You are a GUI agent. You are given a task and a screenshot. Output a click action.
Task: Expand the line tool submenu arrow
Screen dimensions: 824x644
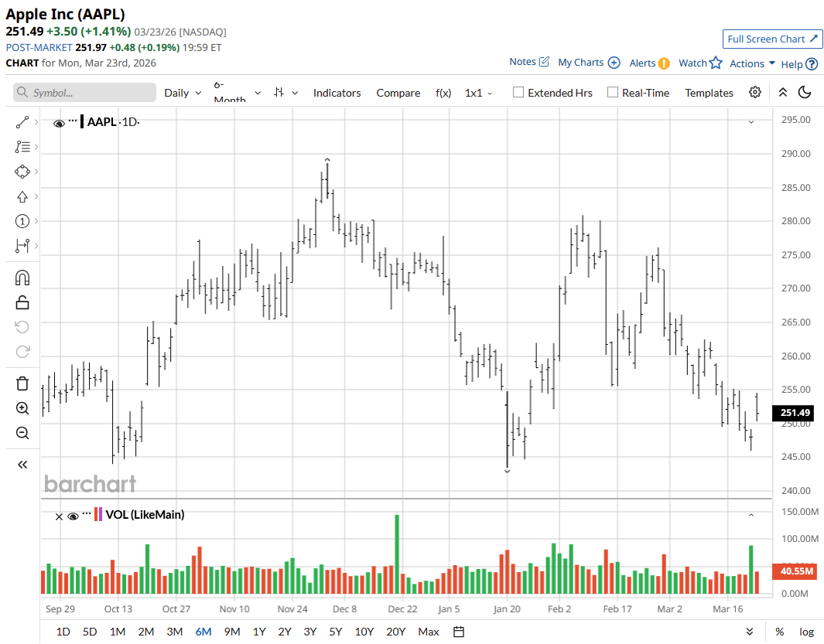click(36, 122)
